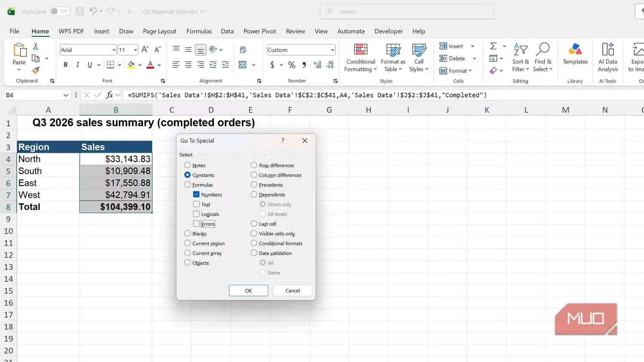Toggle Bold formatting
The height and width of the screenshot is (362, 644).
pos(65,65)
